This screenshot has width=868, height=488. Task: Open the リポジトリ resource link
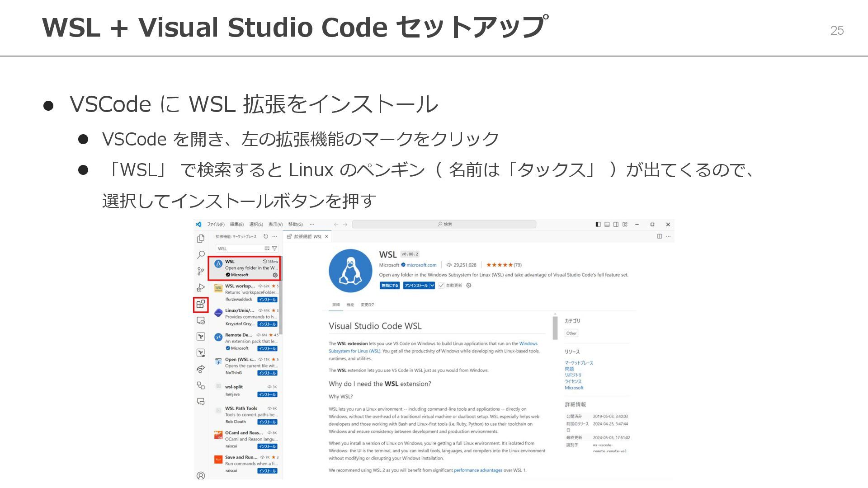tap(573, 375)
